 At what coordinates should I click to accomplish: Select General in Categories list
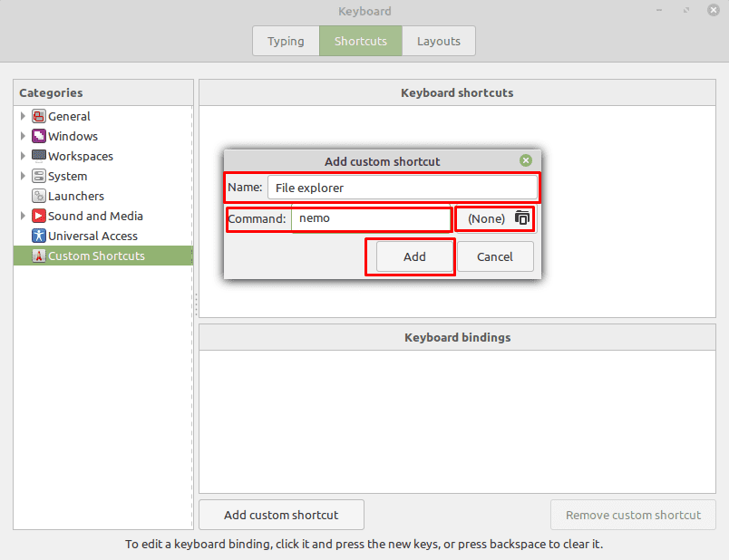[x=102, y=116]
